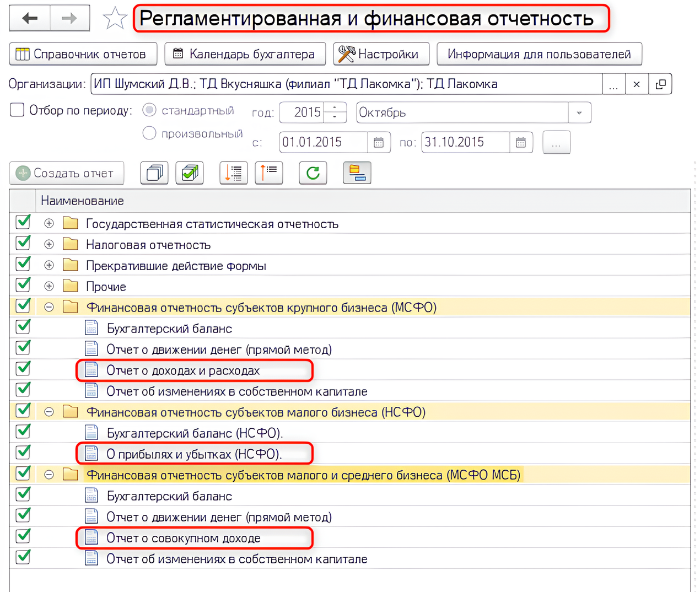Image resolution: width=700 pixels, height=592 pixels.
Task: Add page to favorites with star icon
Action: [x=115, y=19]
